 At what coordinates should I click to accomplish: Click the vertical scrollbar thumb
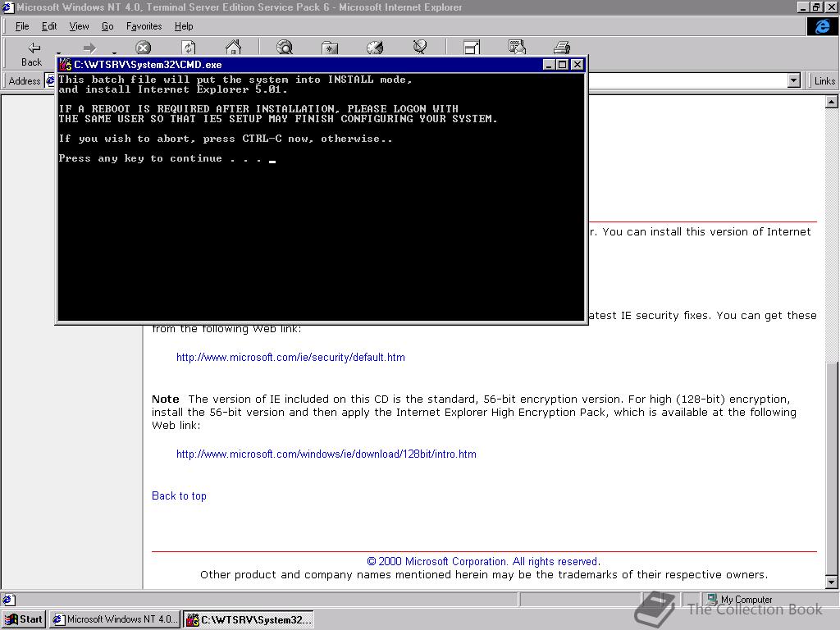coord(832,468)
